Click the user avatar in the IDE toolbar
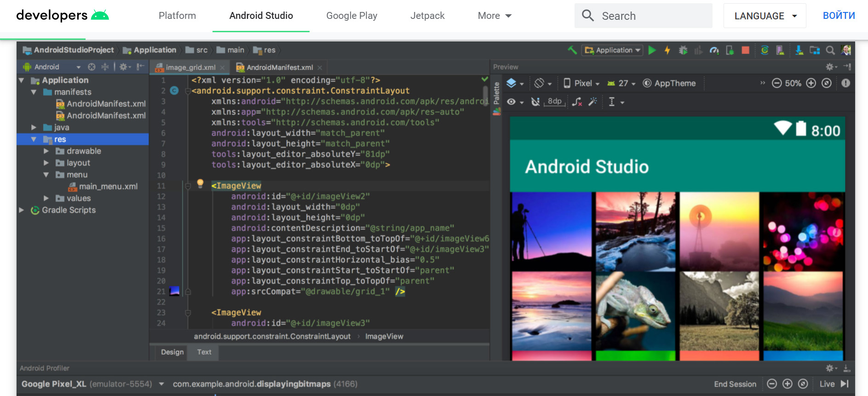 pyautogui.click(x=846, y=50)
